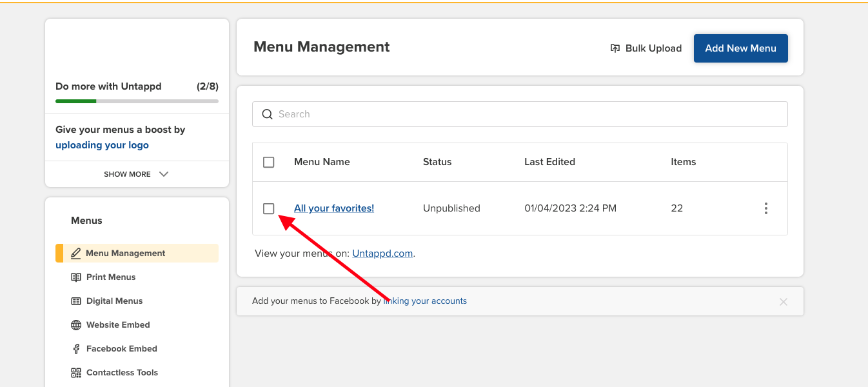Open Contactless Tools

[122, 373]
